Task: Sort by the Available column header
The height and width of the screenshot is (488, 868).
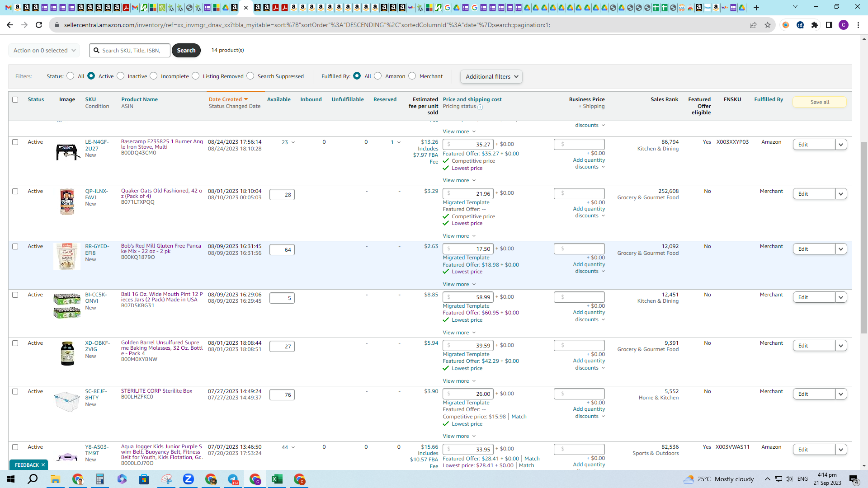Action: (x=279, y=99)
